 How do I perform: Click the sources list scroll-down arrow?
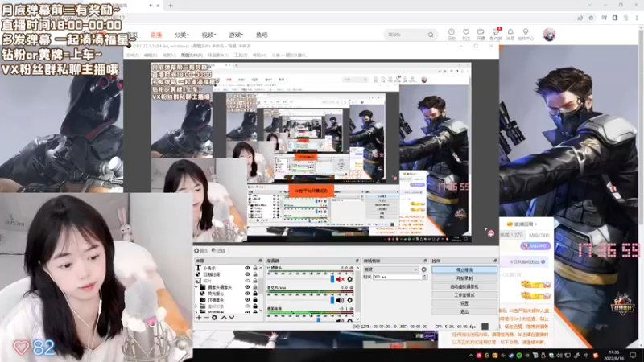coord(261,311)
